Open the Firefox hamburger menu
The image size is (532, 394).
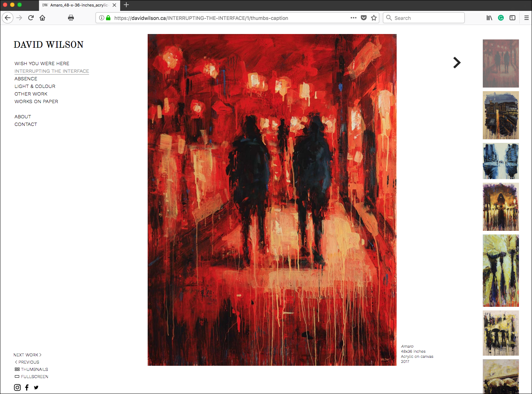pos(527,17)
